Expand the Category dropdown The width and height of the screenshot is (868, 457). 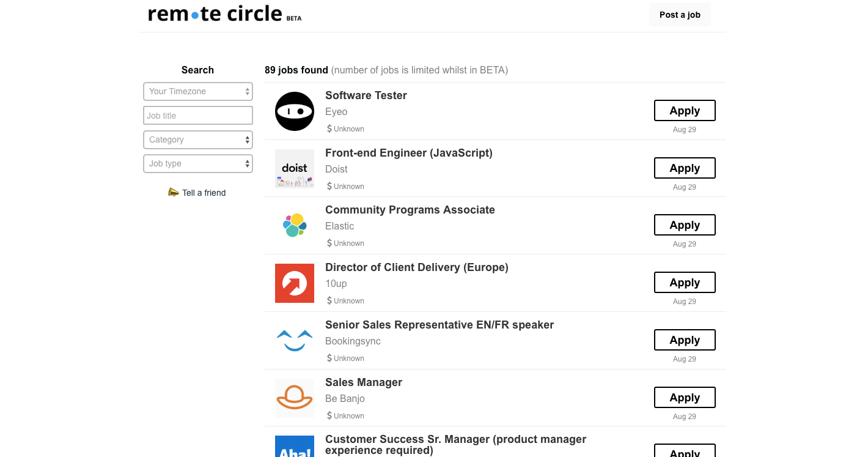click(198, 139)
